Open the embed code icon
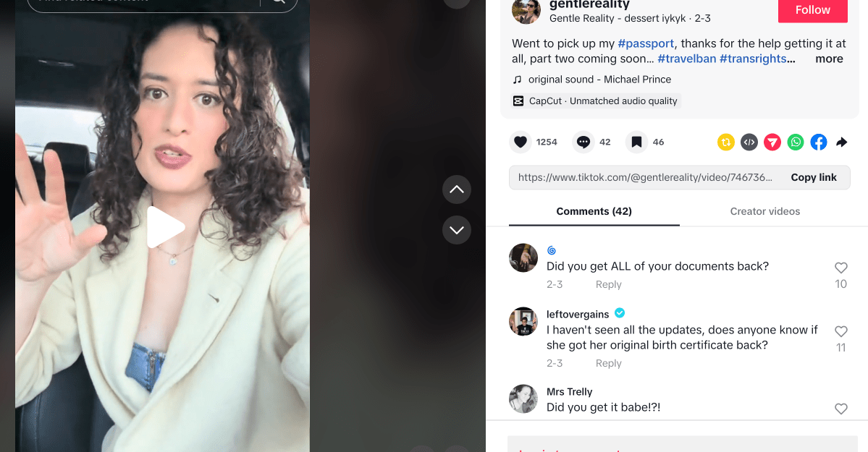Image resolution: width=868 pixels, height=452 pixels. tap(749, 142)
